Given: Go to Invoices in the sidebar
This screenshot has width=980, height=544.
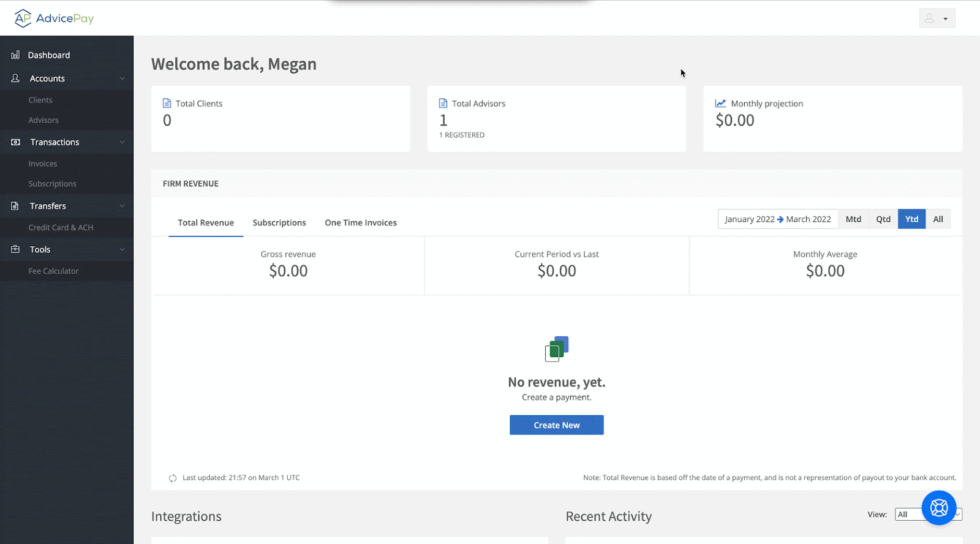Looking at the screenshot, I should tap(43, 164).
